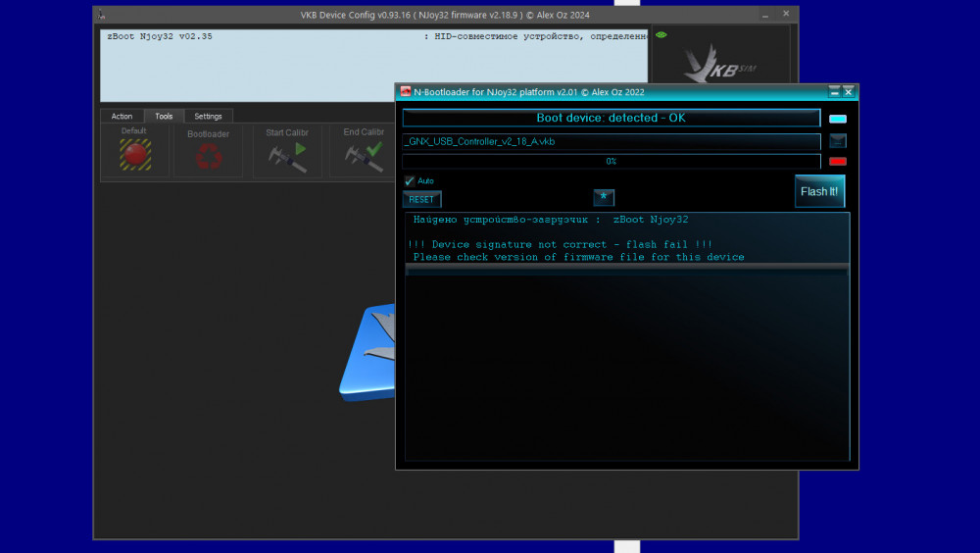The height and width of the screenshot is (553, 980).
Task: Click the green eye icon near VKB logo
Action: 661,35
